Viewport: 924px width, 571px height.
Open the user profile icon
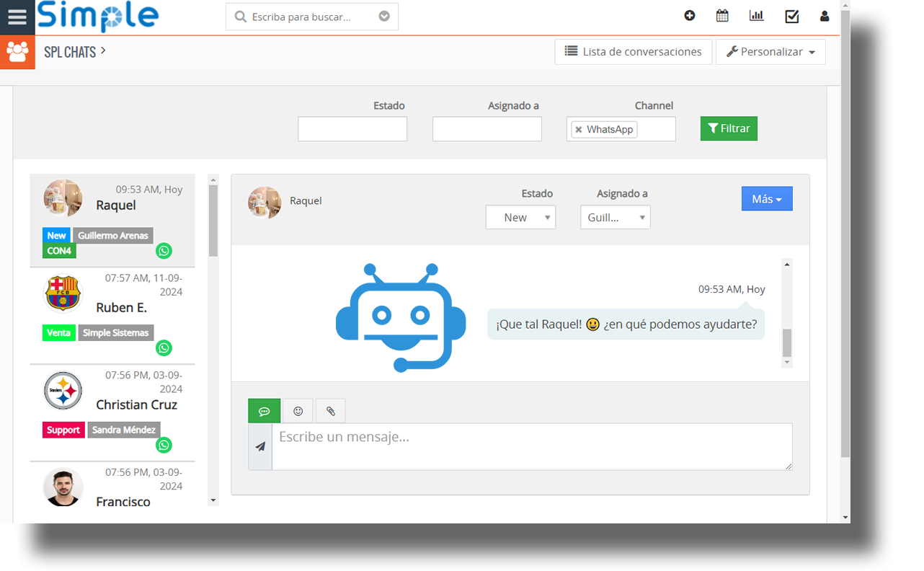(825, 16)
